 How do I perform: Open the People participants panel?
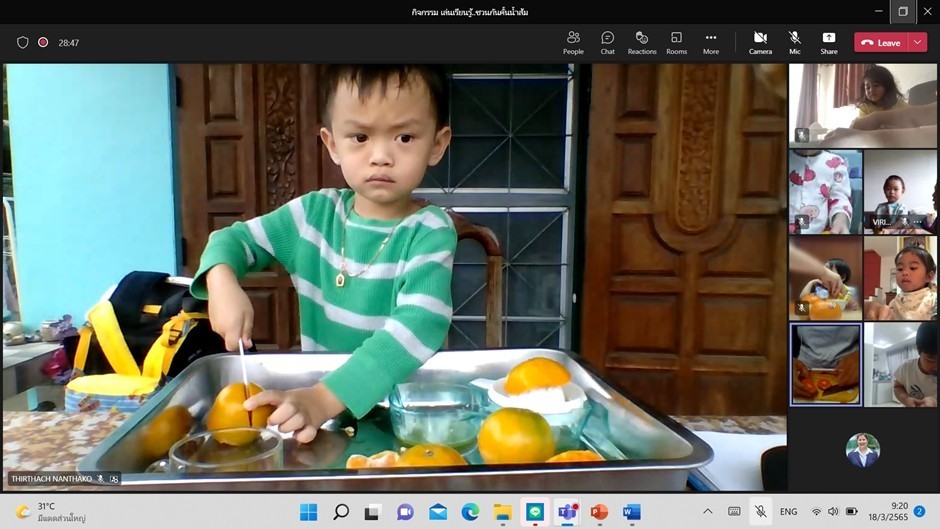click(x=573, y=42)
